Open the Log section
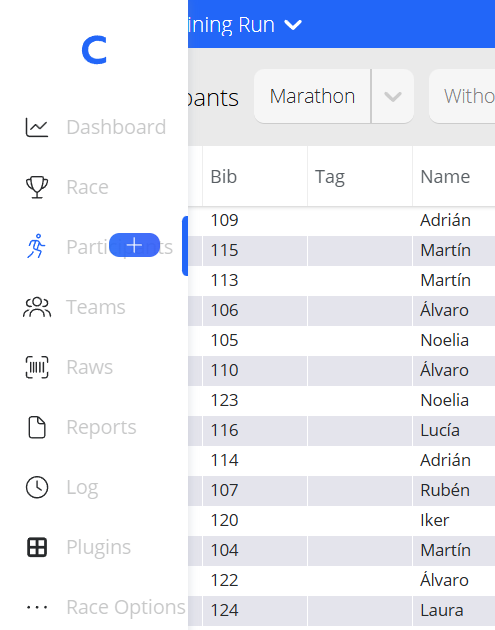The height and width of the screenshot is (630, 495). click(x=82, y=487)
